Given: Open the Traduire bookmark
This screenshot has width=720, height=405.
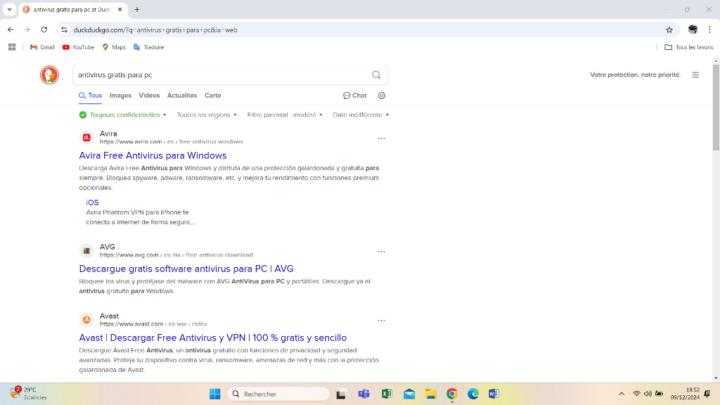Looking at the screenshot, I should coord(148,47).
